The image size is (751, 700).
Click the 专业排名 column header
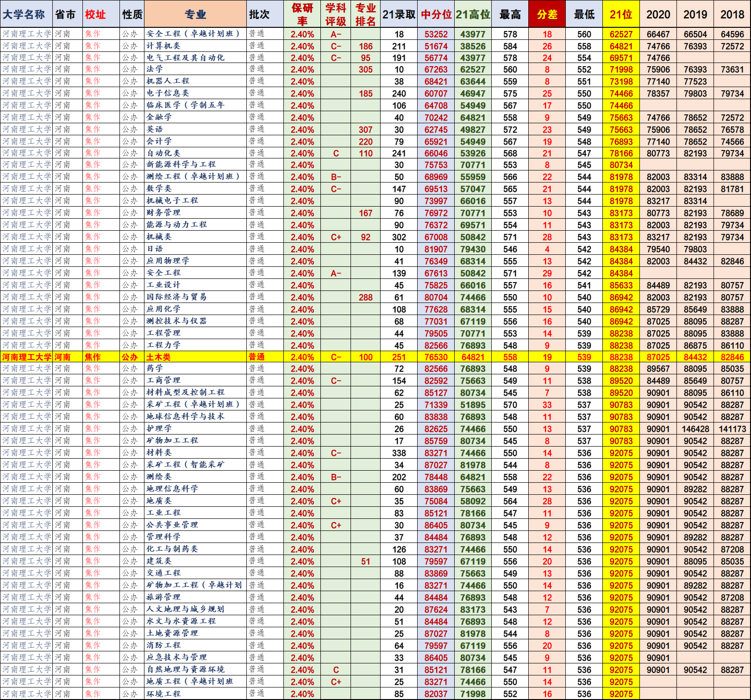[366, 14]
